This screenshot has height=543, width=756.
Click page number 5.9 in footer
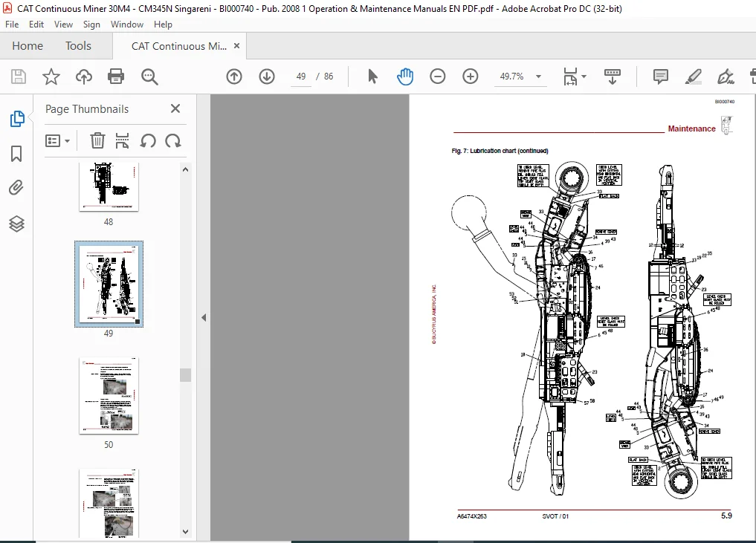(726, 516)
